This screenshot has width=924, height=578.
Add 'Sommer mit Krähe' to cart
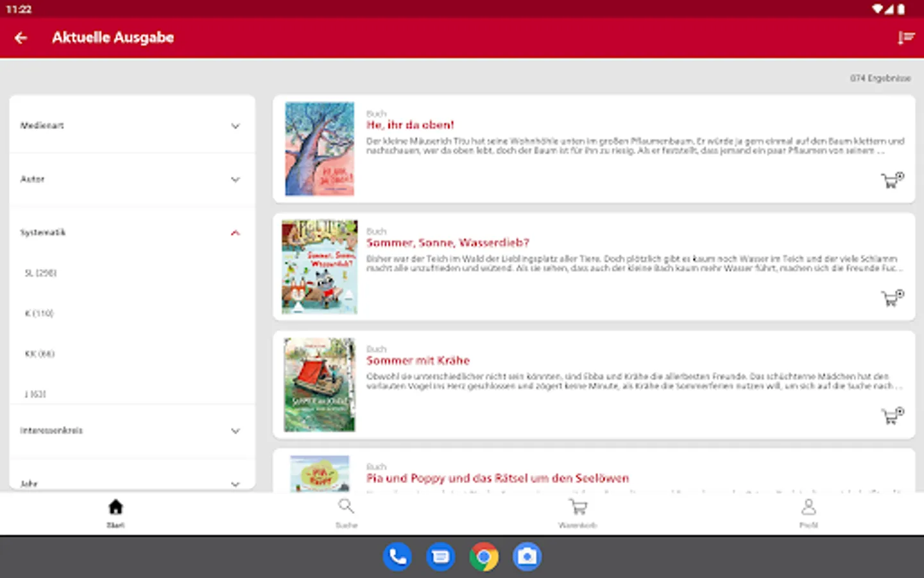click(x=892, y=416)
